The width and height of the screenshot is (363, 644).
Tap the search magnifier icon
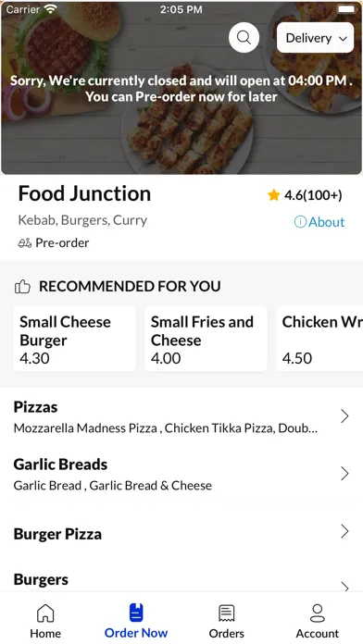click(244, 37)
